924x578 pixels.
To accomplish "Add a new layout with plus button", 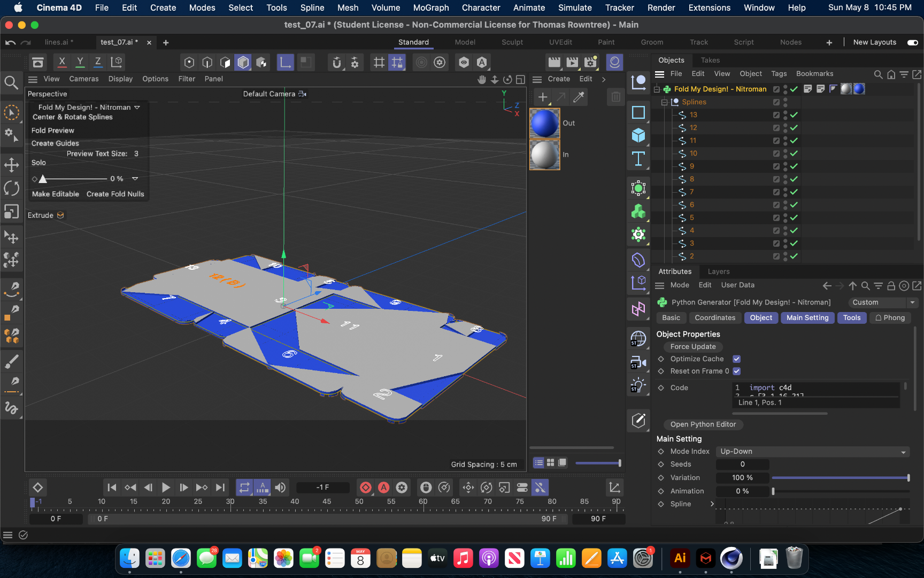I will [x=829, y=42].
